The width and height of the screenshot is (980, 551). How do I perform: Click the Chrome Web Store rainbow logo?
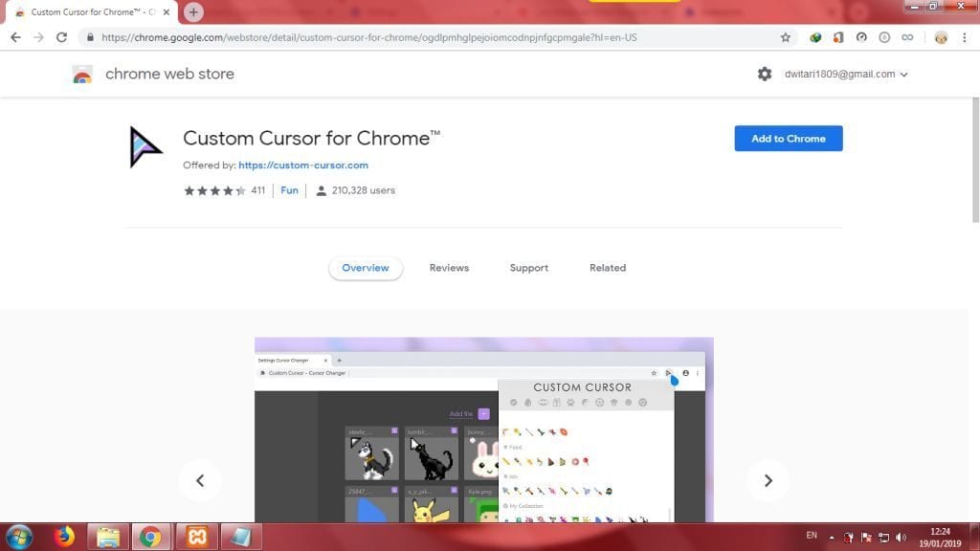tap(82, 75)
